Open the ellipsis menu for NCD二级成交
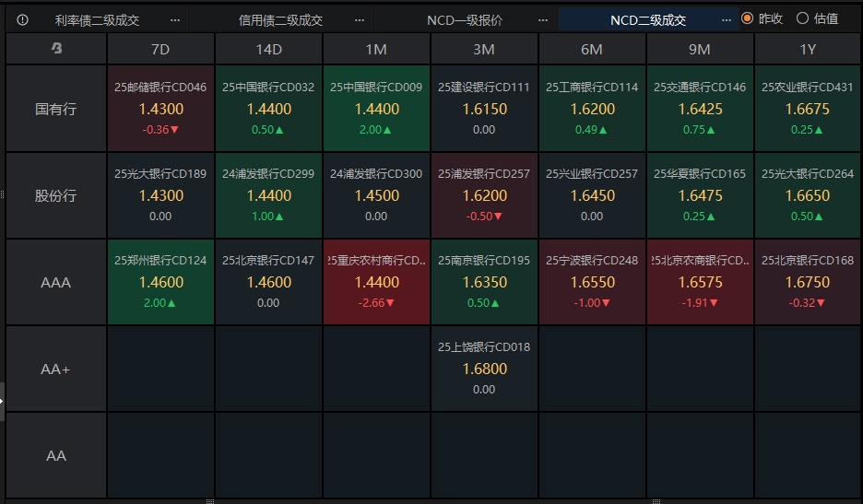This screenshot has height=504, width=863. [727, 20]
